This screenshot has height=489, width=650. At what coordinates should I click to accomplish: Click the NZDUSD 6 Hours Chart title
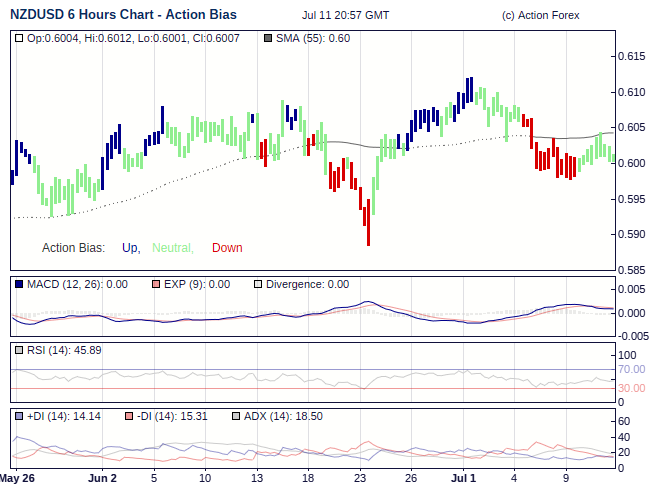(x=123, y=15)
